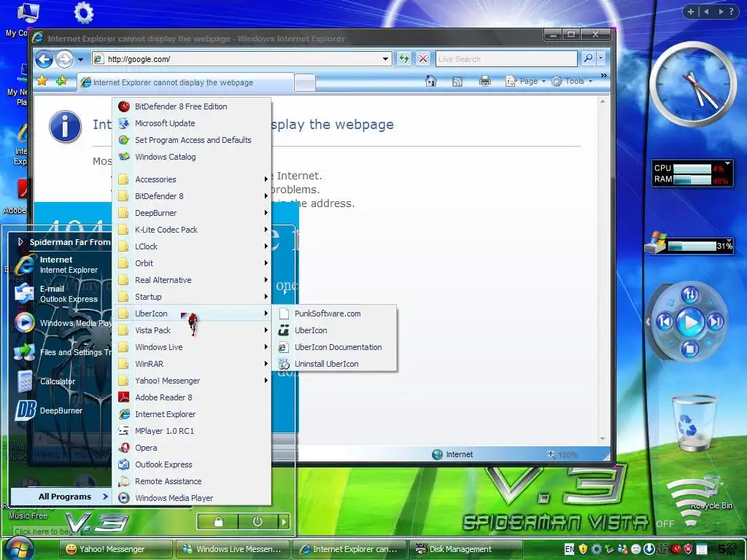Open Windows Live Messenger taskbar button
This screenshot has height=560, width=747.
[233, 549]
